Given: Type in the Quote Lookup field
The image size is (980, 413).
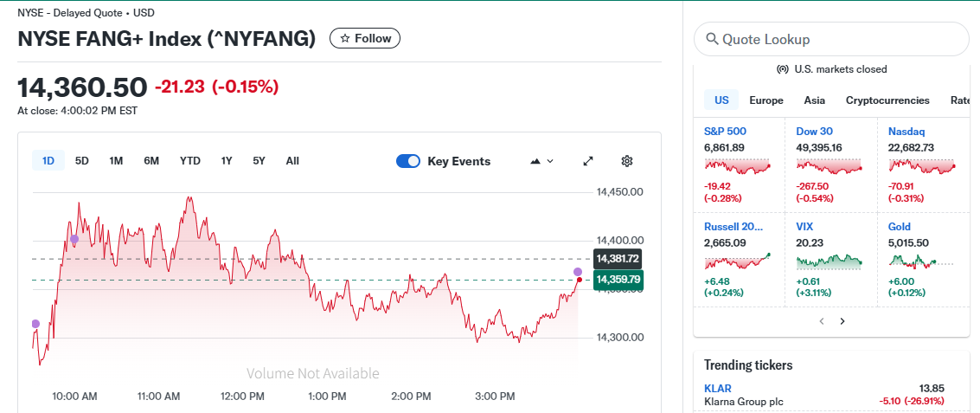Looking at the screenshot, I should click(839, 39).
